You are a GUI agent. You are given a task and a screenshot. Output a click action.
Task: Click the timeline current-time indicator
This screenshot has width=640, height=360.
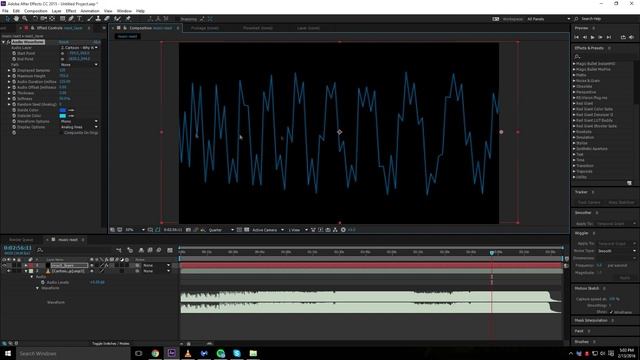(492, 253)
